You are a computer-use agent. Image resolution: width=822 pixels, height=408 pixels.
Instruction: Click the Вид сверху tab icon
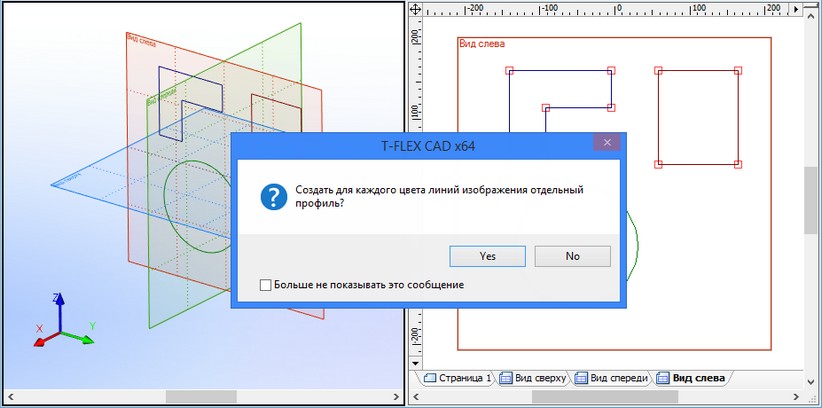coord(506,378)
